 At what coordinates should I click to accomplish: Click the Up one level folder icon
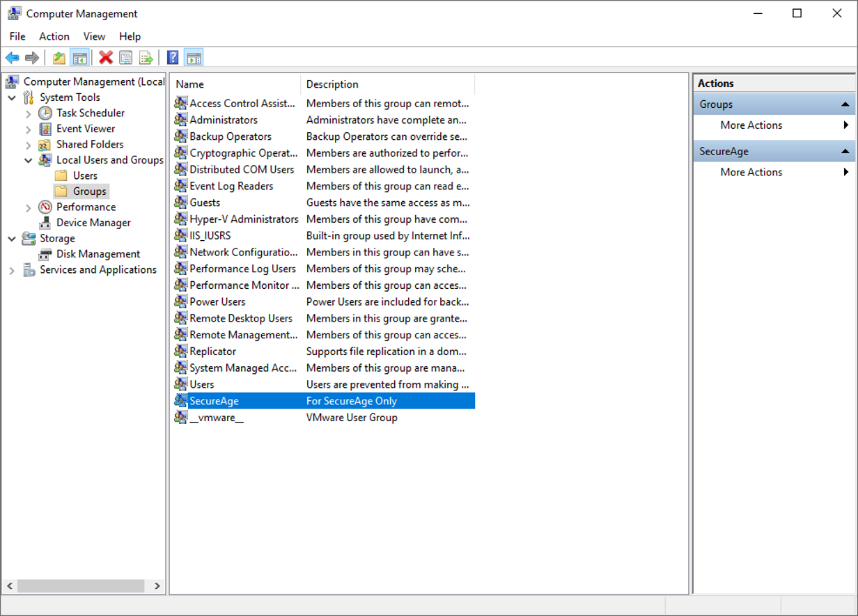point(59,58)
